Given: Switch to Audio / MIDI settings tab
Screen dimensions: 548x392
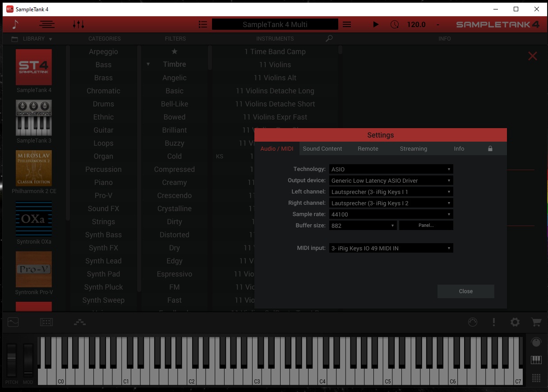Looking at the screenshot, I should coord(277,148).
